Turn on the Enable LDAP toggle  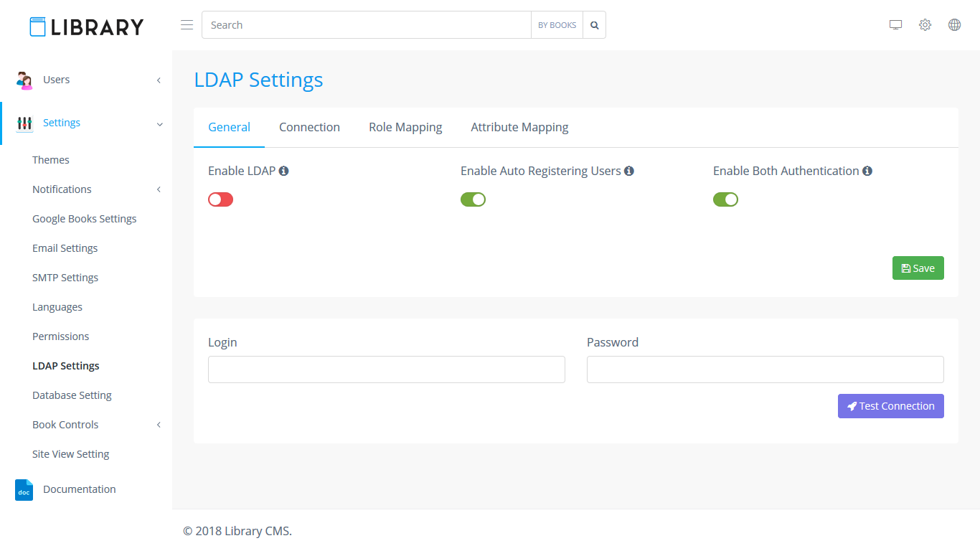[221, 199]
